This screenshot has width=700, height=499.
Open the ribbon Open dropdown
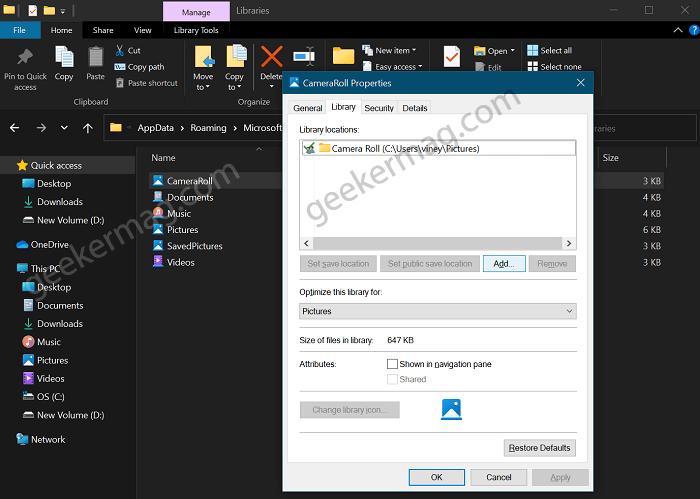[x=494, y=51]
